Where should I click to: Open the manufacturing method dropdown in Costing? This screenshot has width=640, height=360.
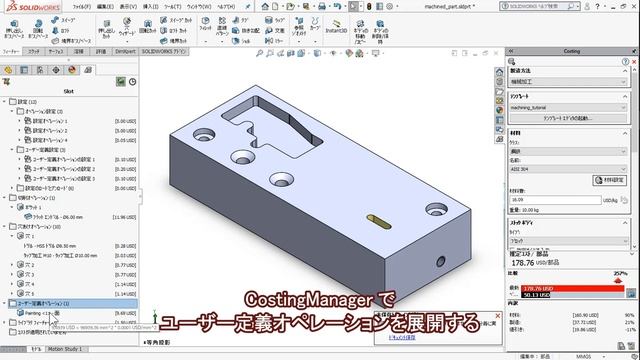(x=568, y=82)
